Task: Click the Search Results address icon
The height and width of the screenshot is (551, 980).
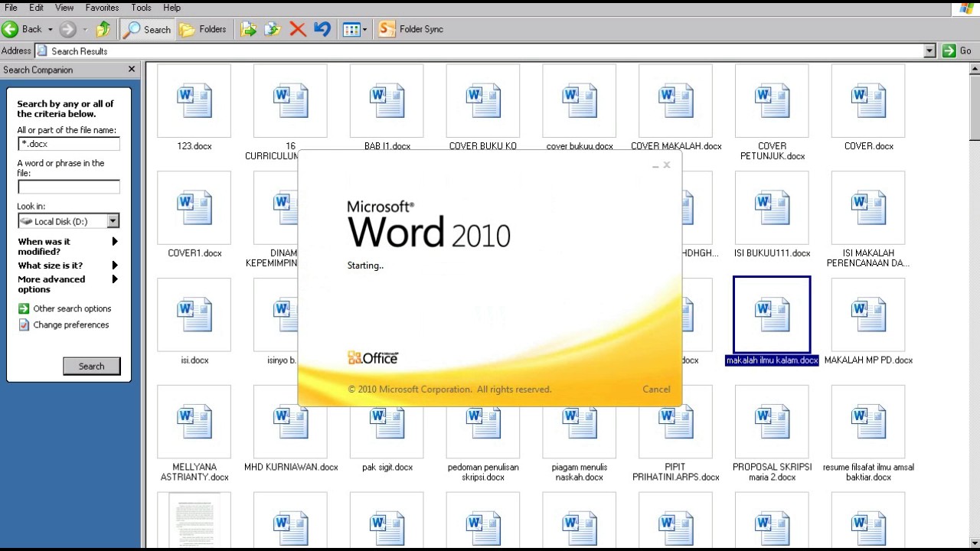Action: click(43, 51)
